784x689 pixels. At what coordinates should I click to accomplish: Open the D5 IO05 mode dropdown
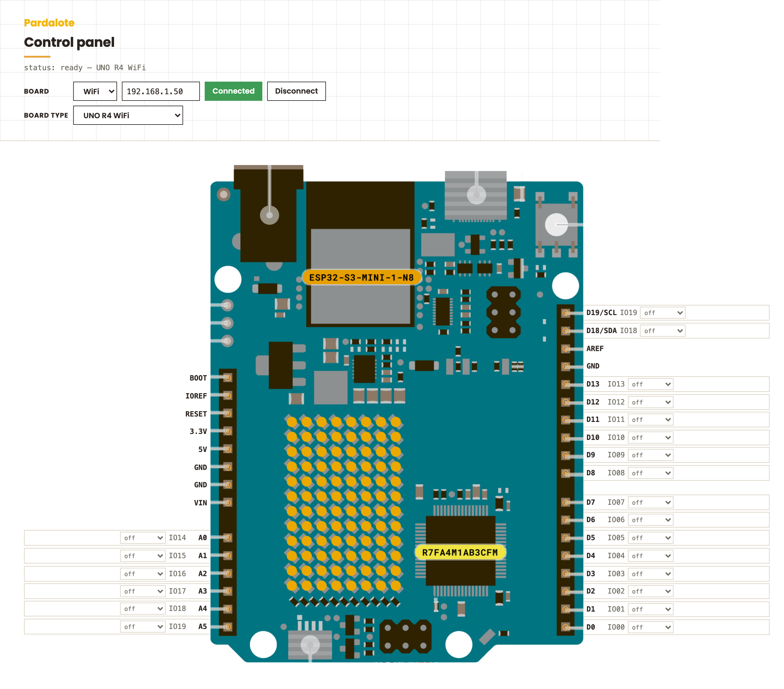[650, 538]
